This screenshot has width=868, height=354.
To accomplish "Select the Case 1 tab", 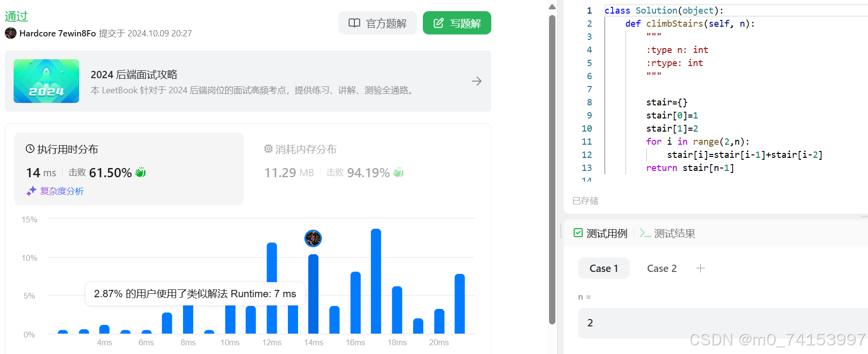I will pos(604,268).
